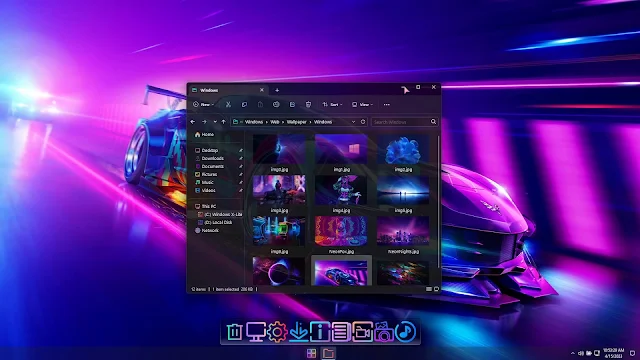Close the Windows tab
The height and width of the screenshot is (360, 640).
[262, 90]
